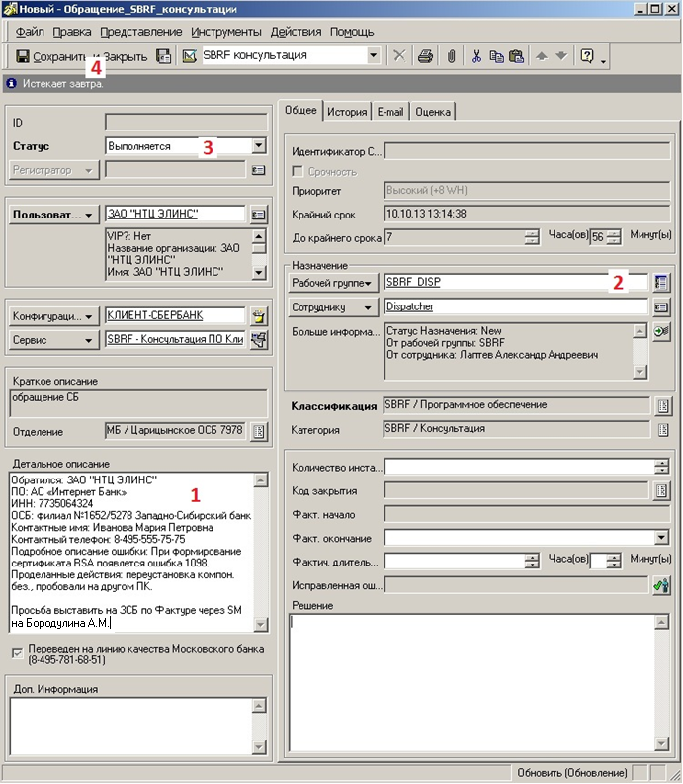The width and height of the screenshot is (683, 784).
Task: Click icon next to Исправленная ошибка field
Action: [661, 585]
